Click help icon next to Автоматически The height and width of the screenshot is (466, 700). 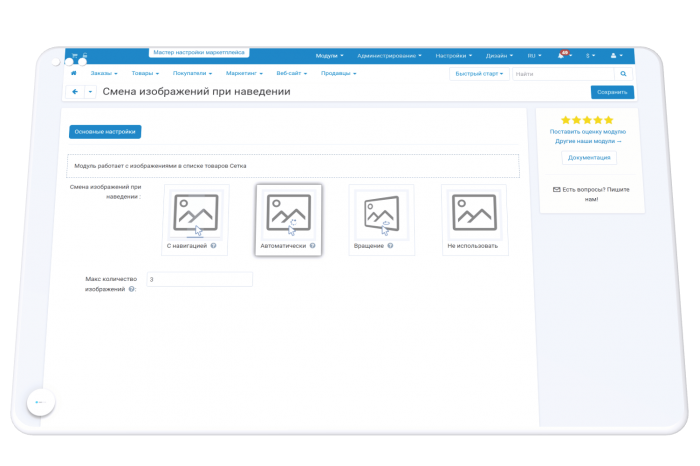[312, 245]
